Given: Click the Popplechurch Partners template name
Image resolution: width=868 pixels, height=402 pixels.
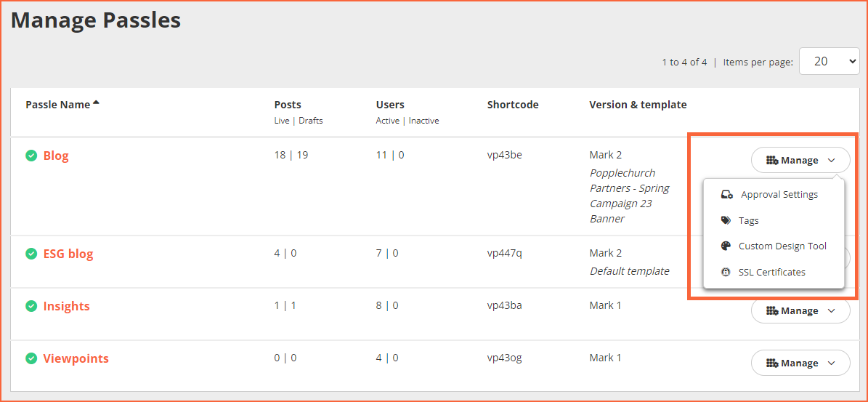Looking at the screenshot, I should pos(630,196).
